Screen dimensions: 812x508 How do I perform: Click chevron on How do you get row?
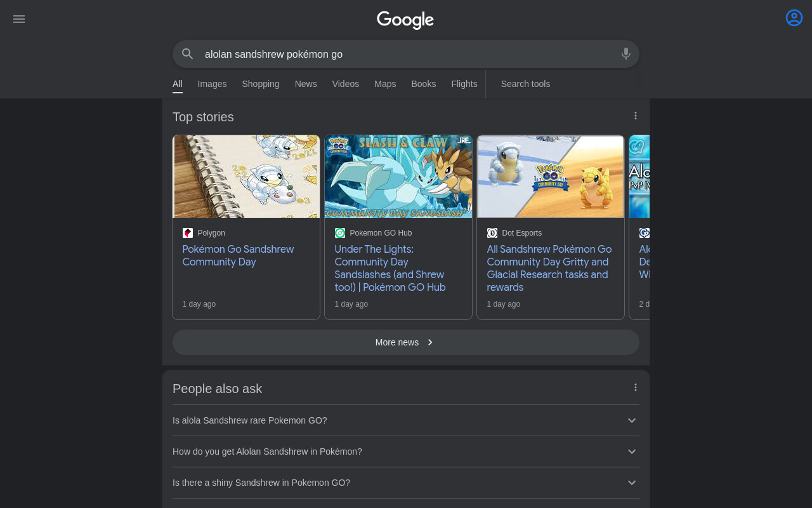632,451
